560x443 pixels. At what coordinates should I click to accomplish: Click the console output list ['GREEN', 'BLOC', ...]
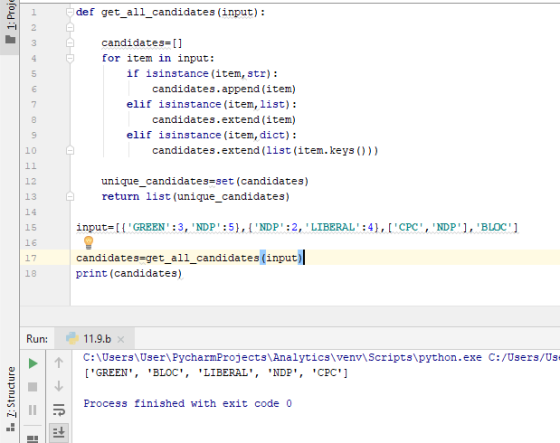(x=216, y=373)
